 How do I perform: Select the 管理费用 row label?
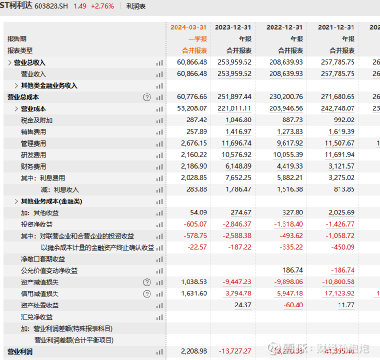pyautogui.click(x=33, y=144)
